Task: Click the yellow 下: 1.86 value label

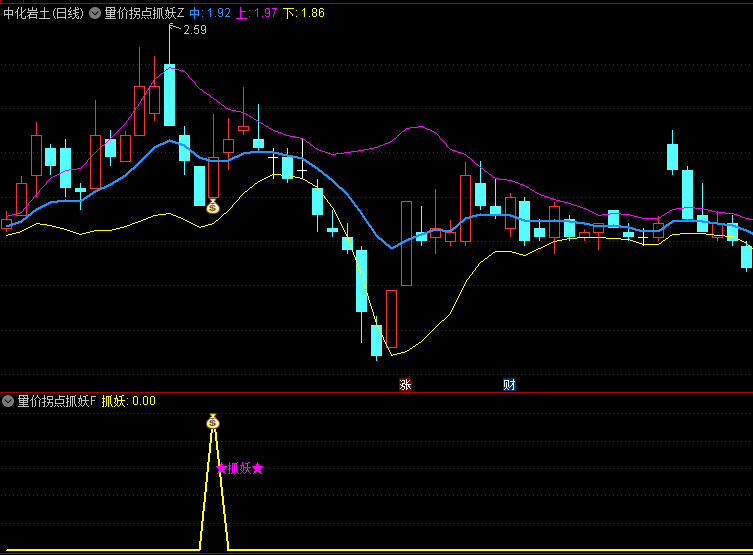Action: [x=303, y=13]
